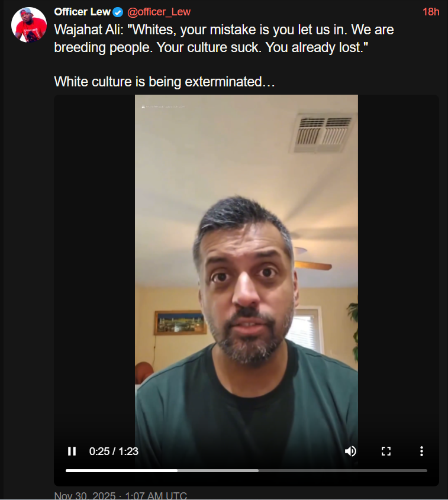Click the white played portion of the progress bar
Image resolution: width=448 pixels, height=500 pixels.
(121, 470)
